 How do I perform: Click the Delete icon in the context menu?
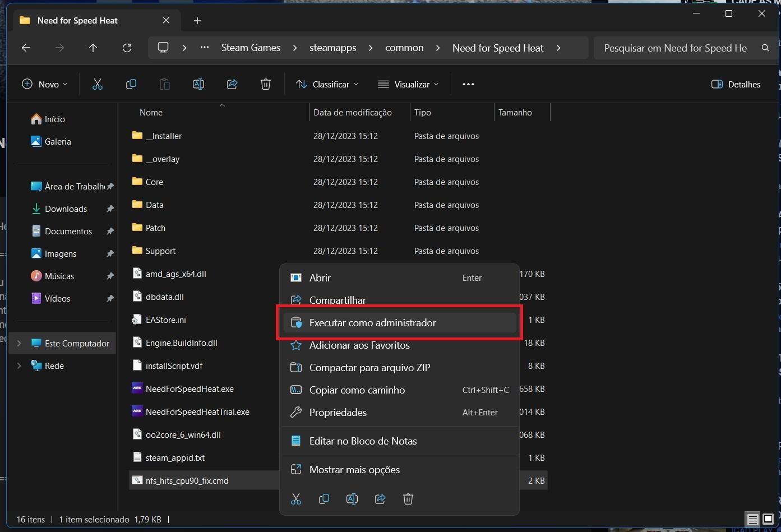(408, 499)
